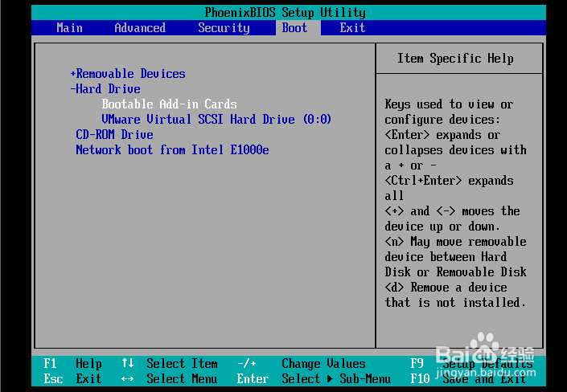
Task: Select the highlighted Boot tab
Action: tap(294, 28)
